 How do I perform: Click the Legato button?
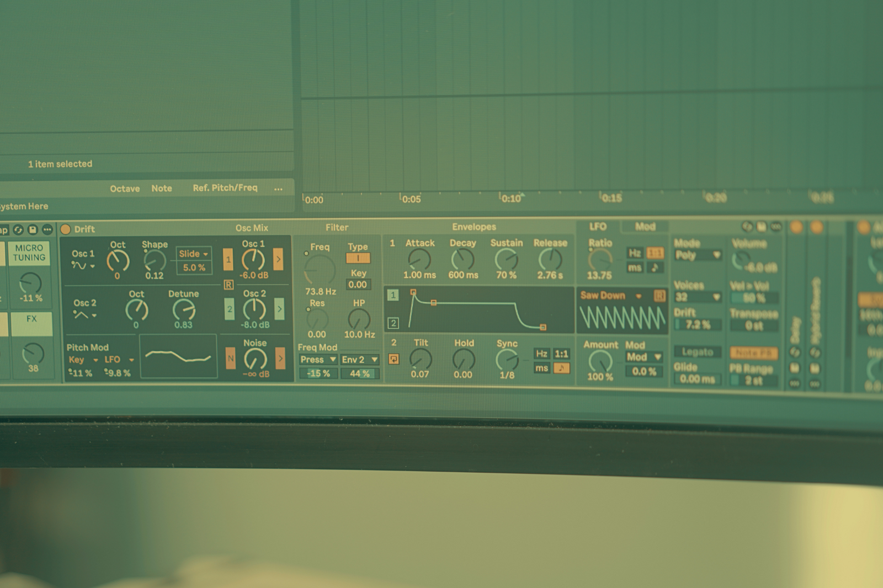pos(697,352)
